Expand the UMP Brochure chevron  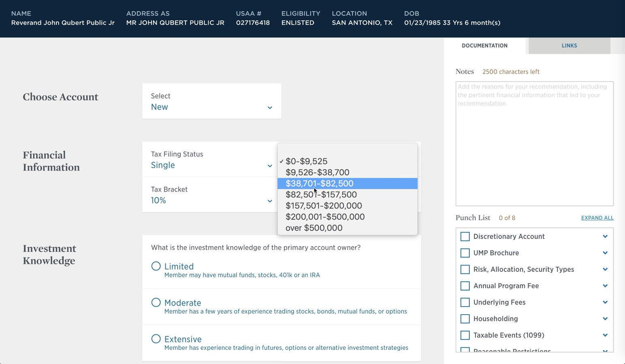tap(605, 253)
